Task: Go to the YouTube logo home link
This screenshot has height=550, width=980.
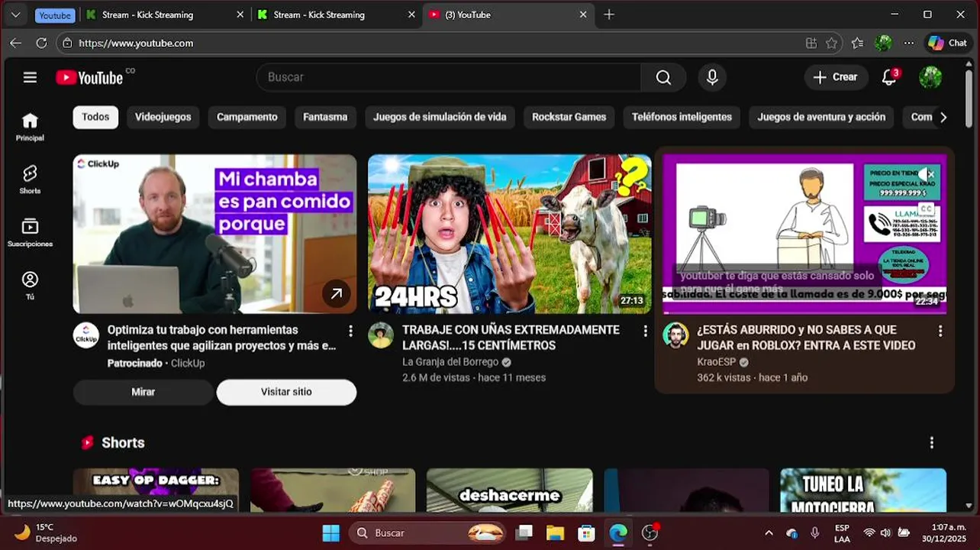Action: click(x=89, y=77)
